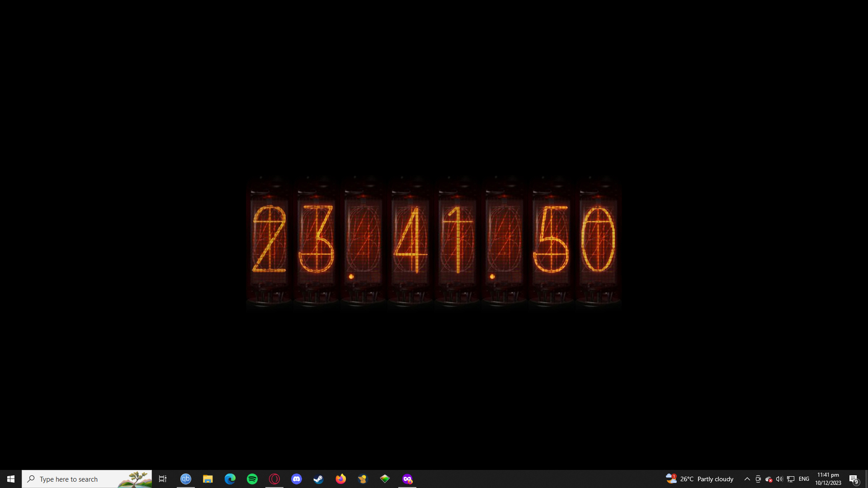Launch Steam from the taskbar
868x488 pixels.
[x=319, y=479]
